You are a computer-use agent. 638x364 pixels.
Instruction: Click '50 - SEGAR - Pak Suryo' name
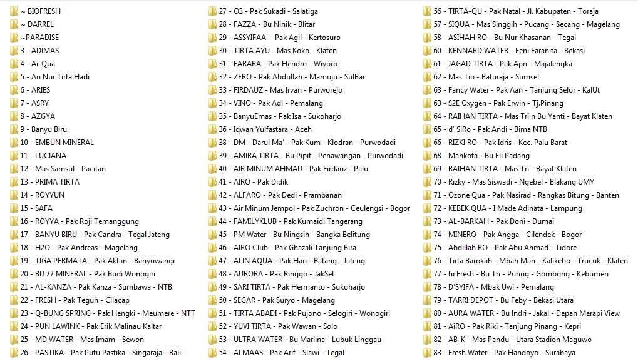pos(277,300)
